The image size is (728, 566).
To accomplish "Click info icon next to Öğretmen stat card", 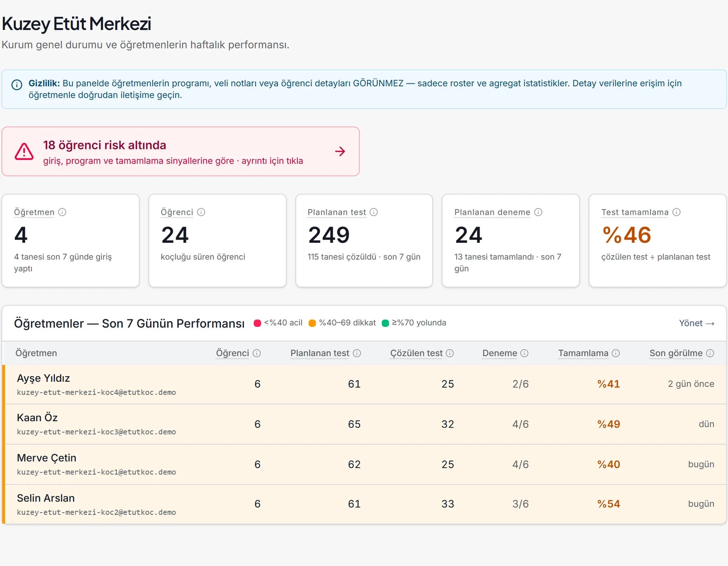I will (x=62, y=212).
